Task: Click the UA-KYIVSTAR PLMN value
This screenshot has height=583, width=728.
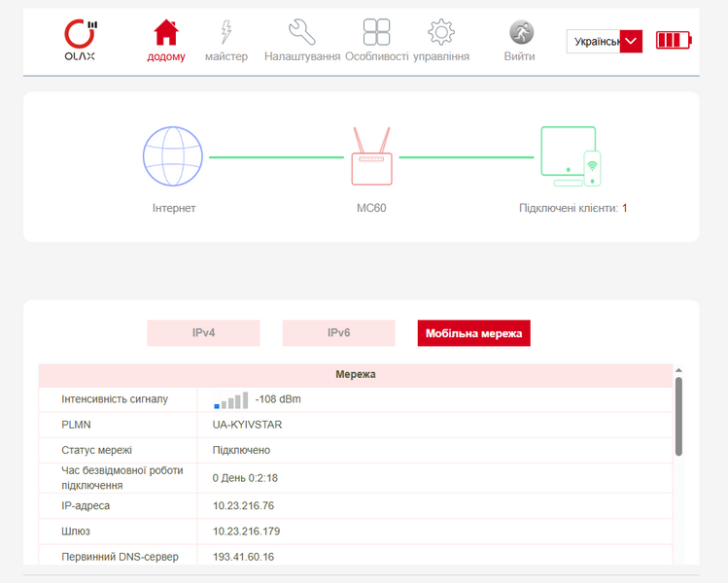Action: [x=247, y=425]
